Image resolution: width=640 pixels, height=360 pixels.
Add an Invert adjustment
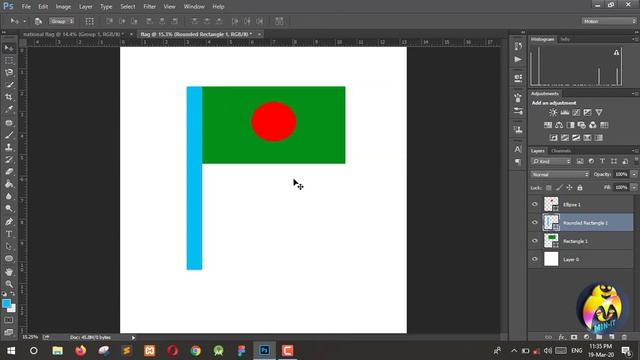point(553,138)
